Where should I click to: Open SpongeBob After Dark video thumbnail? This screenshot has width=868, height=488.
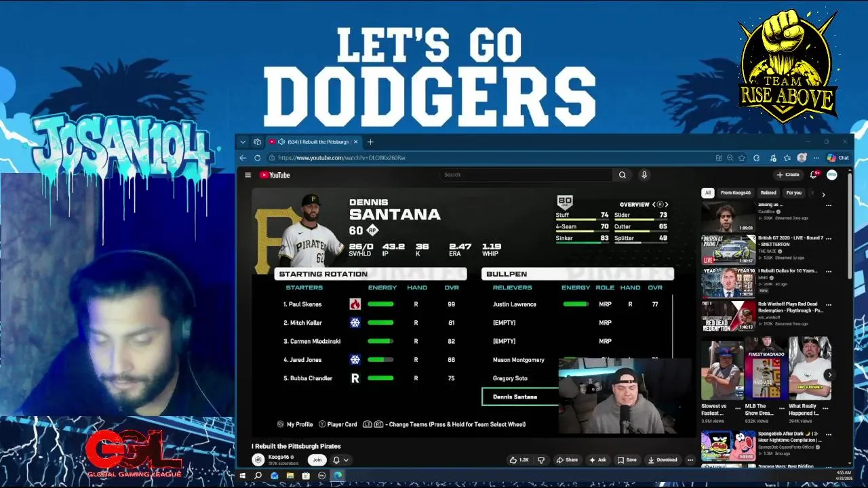click(x=728, y=446)
